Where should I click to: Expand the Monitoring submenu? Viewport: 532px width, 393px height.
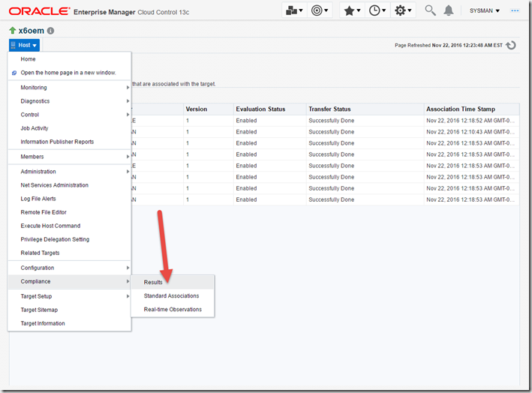coord(69,88)
